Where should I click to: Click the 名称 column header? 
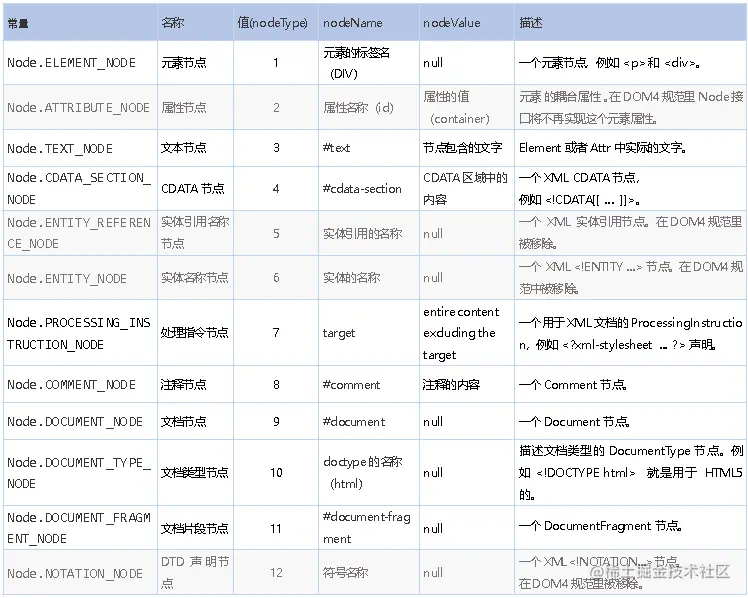(x=196, y=22)
